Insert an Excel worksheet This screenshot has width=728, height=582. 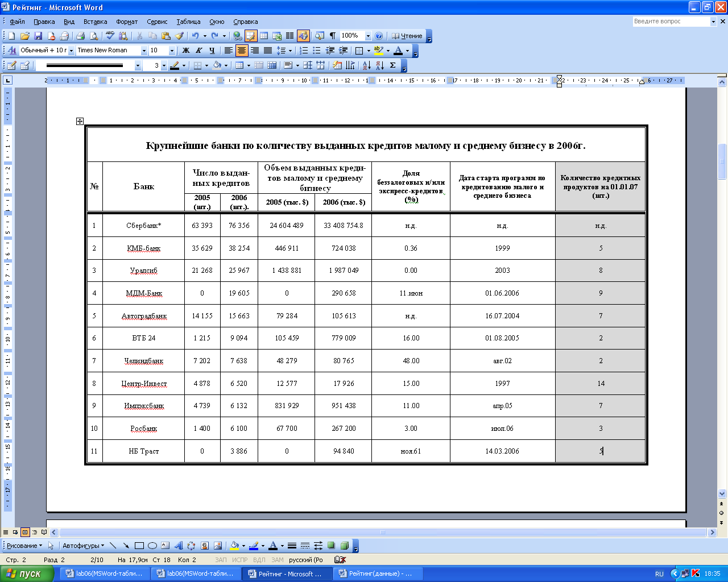(x=277, y=36)
